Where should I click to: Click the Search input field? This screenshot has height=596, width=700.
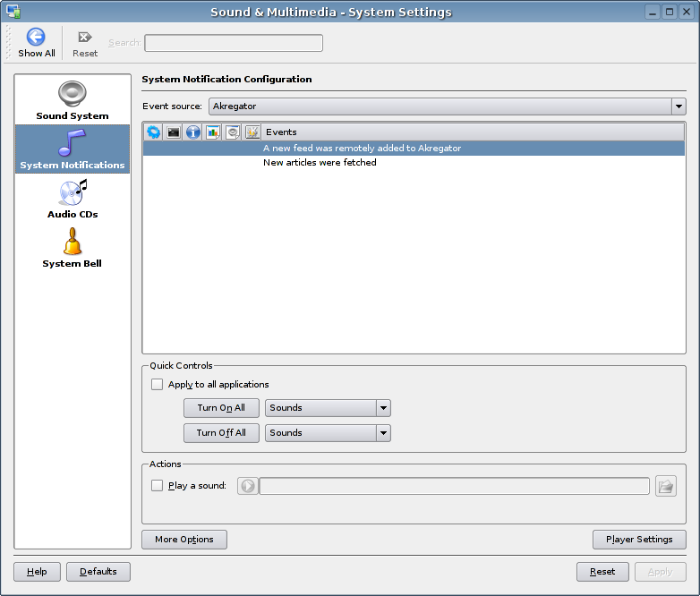click(x=234, y=43)
